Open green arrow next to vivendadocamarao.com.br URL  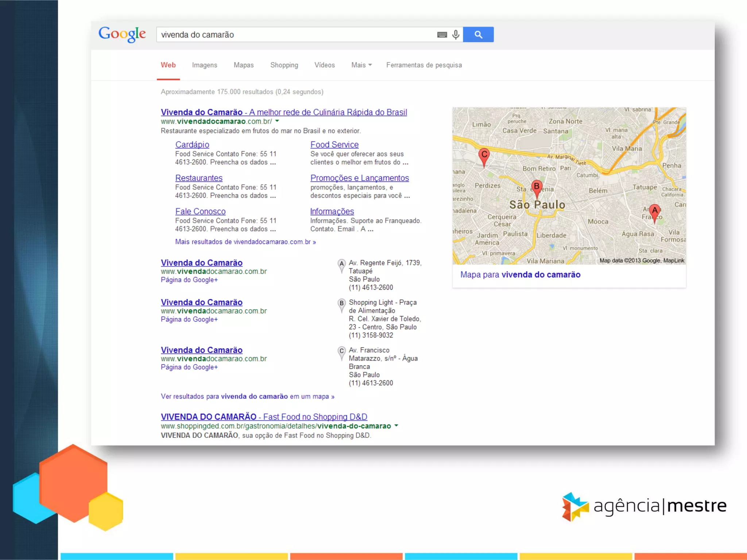pos(277,121)
